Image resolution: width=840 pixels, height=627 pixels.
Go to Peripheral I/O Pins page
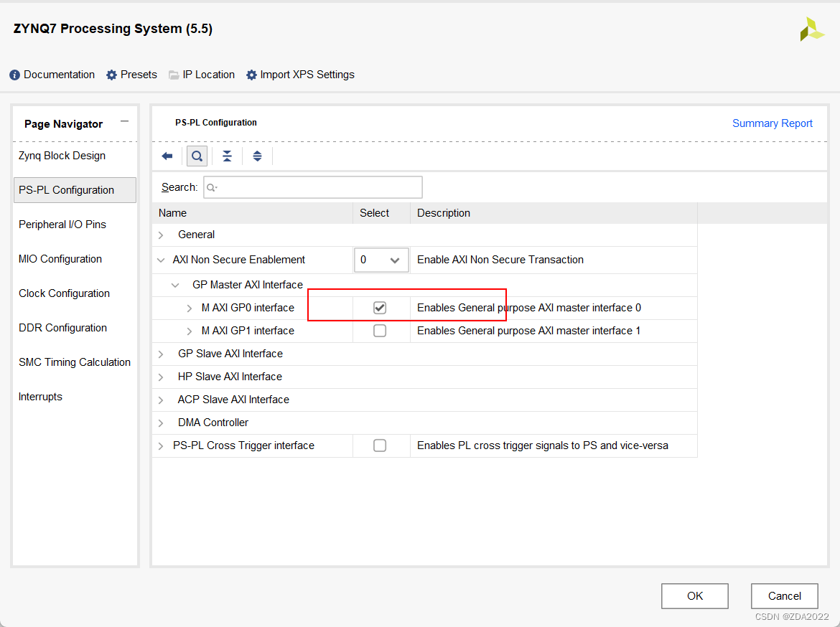62,225
